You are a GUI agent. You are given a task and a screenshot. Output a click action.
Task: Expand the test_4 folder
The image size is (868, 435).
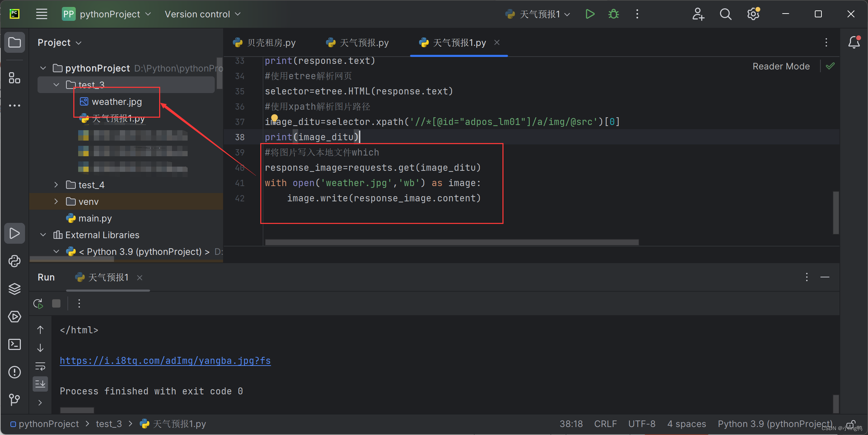(56, 185)
